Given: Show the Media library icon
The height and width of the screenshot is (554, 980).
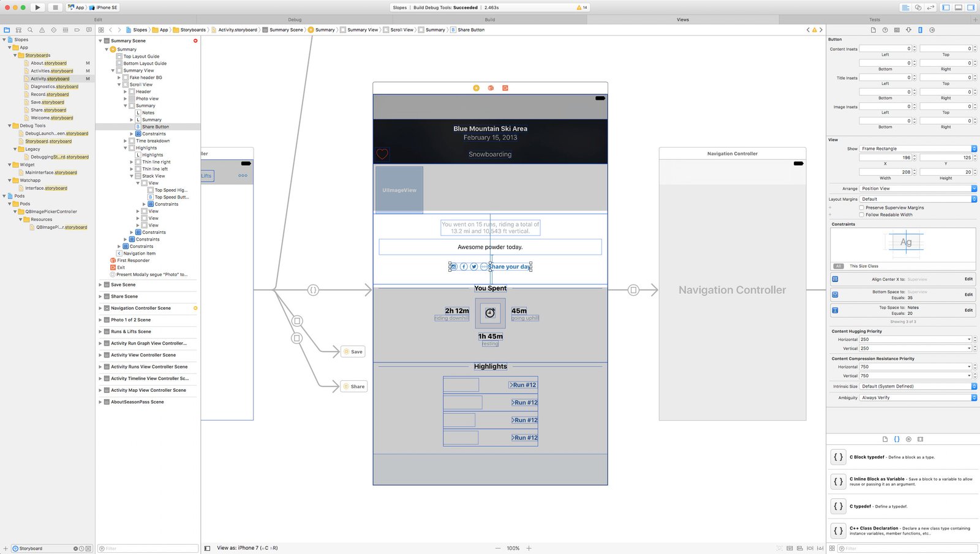Looking at the screenshot, I should [921, 439].
